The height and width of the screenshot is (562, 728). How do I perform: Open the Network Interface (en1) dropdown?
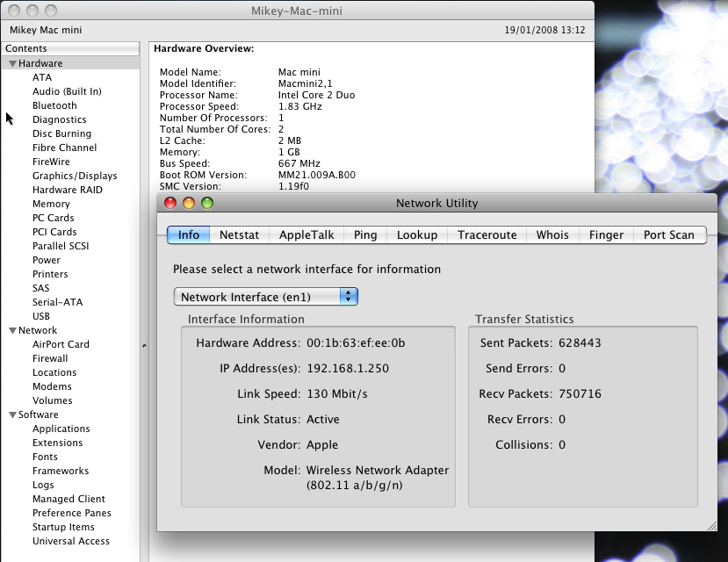[265, 297]
